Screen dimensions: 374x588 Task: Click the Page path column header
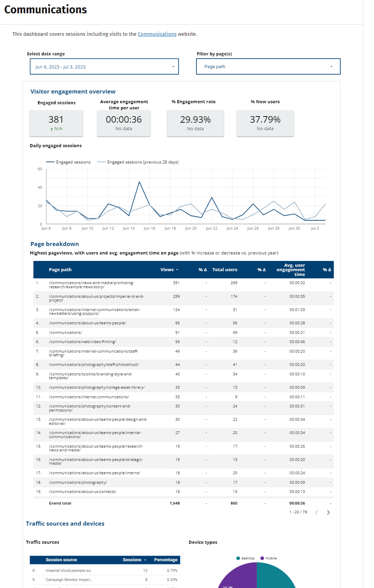(x=60, y=270)
